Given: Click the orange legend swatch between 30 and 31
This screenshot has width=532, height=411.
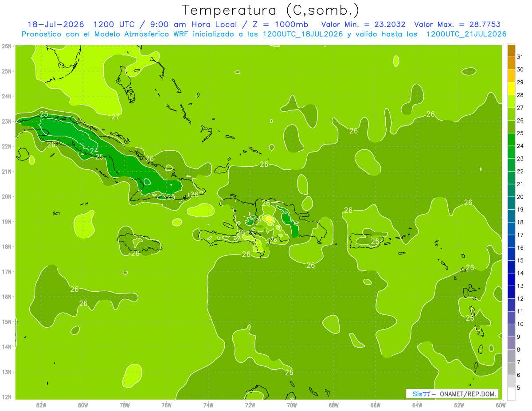Looking at the screenshot, I should point(511,63).
